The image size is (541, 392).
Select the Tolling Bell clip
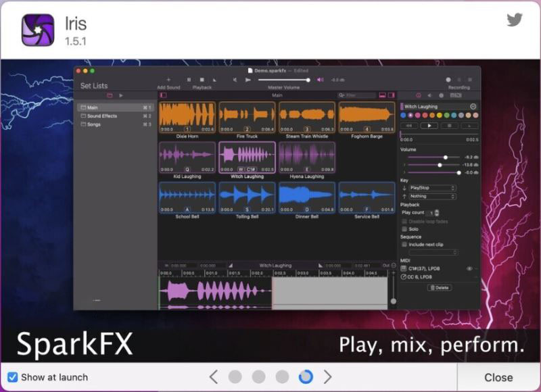(247, 197)
